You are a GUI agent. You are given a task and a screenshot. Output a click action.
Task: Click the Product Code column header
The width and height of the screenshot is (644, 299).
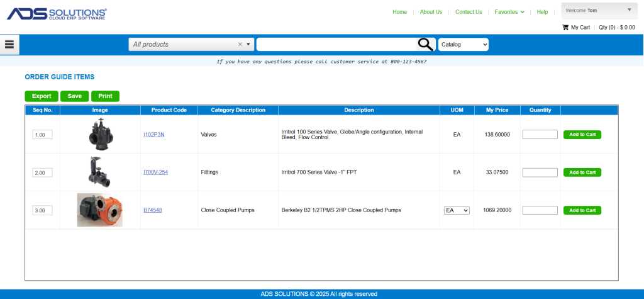[169, 110]
